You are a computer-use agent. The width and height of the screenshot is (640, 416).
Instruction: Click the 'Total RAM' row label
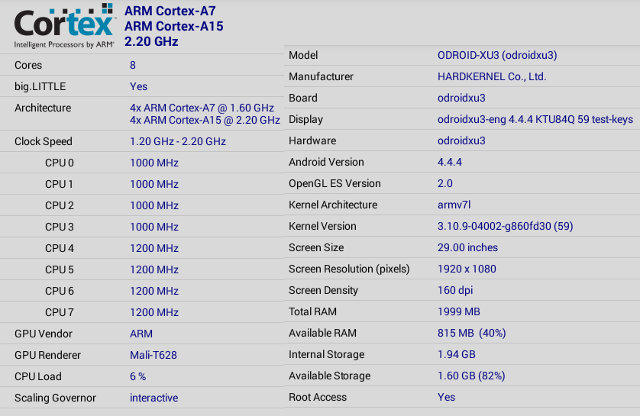pos(313,311)
